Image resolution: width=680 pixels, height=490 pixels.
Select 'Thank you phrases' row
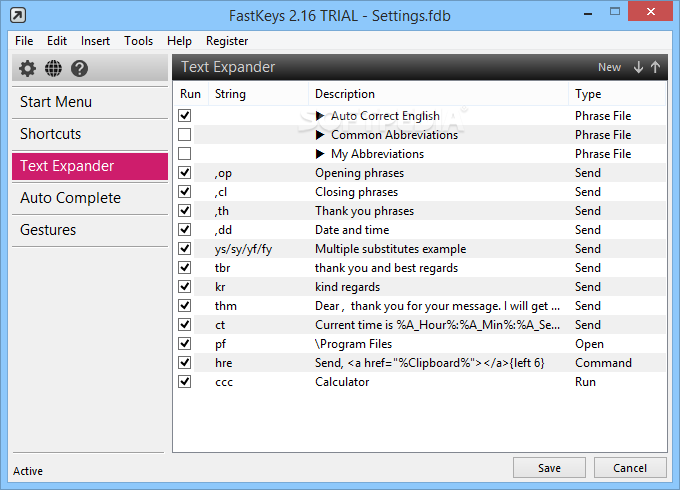pyautogui.click(x=420, y=211)
